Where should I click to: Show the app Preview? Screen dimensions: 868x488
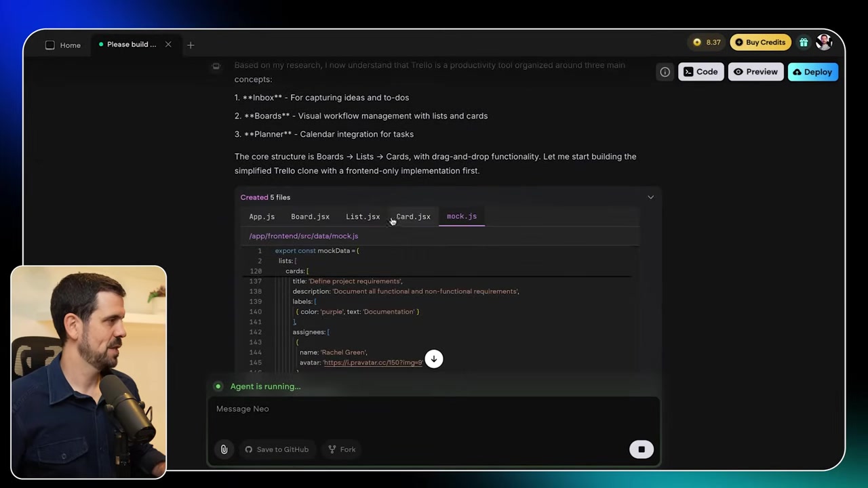[755, 72]
